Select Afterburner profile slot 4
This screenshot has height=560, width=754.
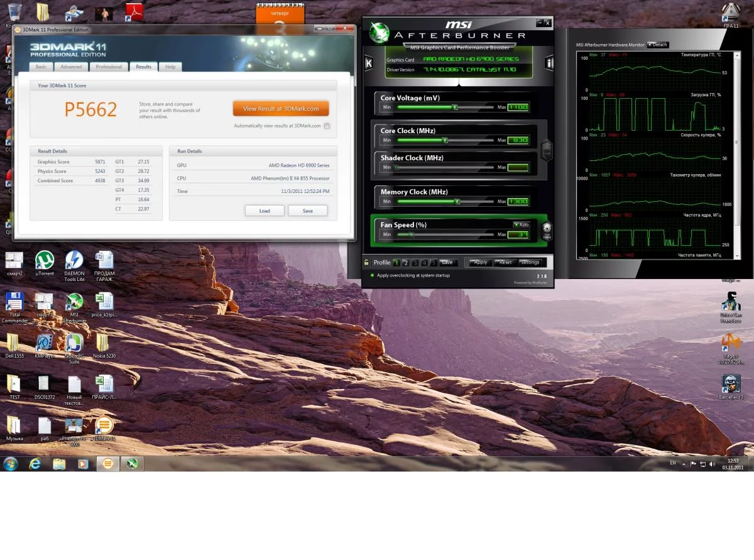point(425,263)
